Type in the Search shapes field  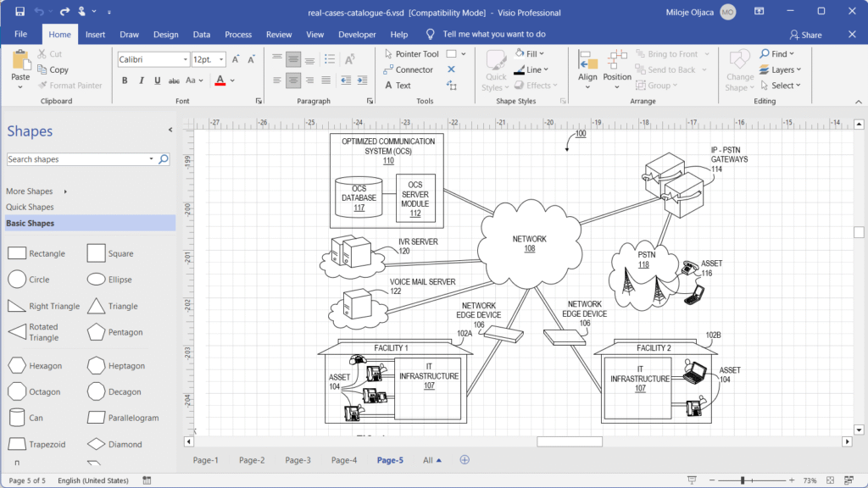(x=76, y=158)
